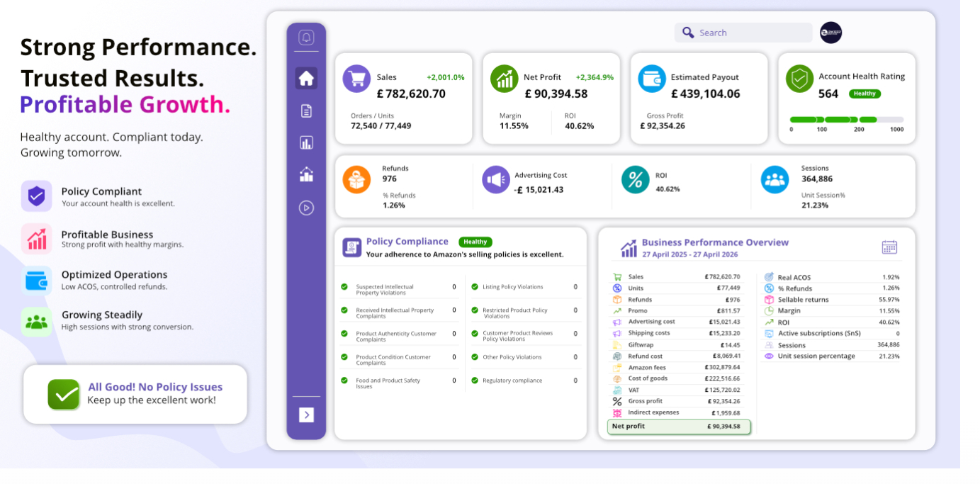The width and height of the screenshot is (980, 484).
Task: Click Profitable Business chart icon on left
Action: pyautogui.click(x=36, y=239)
